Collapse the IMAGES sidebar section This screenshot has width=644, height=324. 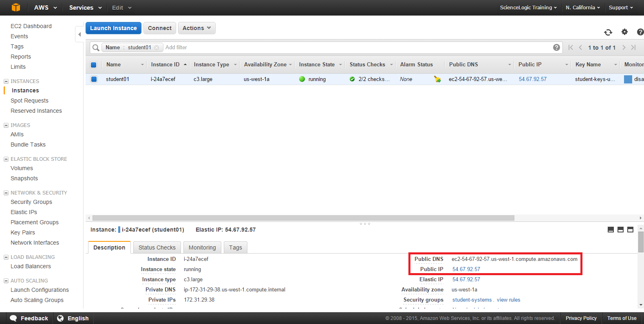(x=6, y=125)
